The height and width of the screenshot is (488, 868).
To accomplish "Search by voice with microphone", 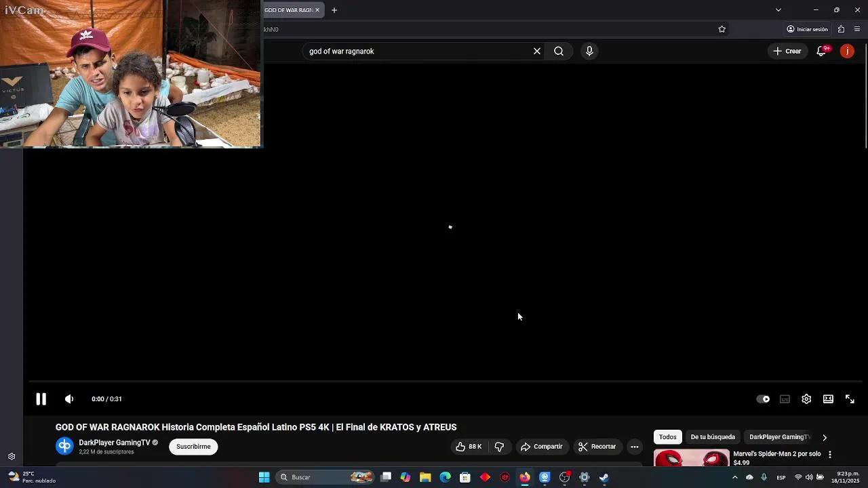I will 589,51.
